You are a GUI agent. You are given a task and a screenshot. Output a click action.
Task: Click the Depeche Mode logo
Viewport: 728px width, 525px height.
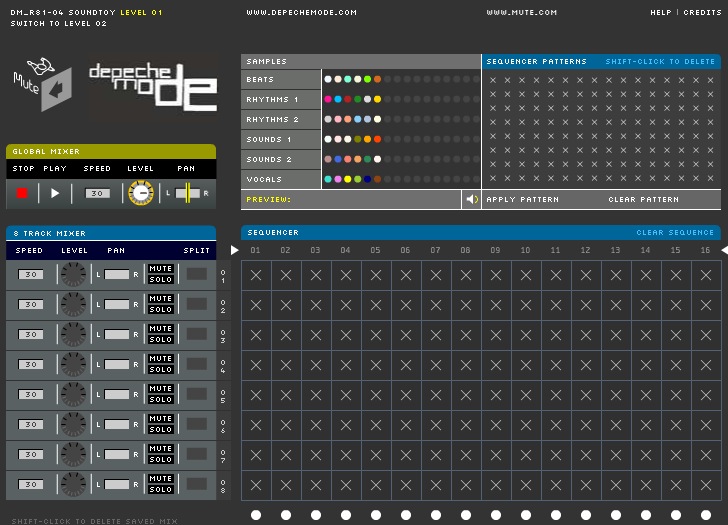tap(153, 87)
